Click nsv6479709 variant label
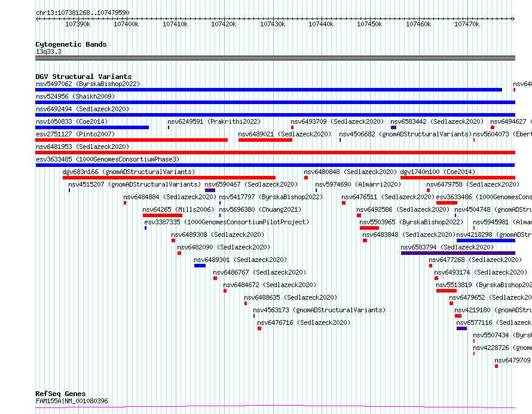 tap(513, 360)
